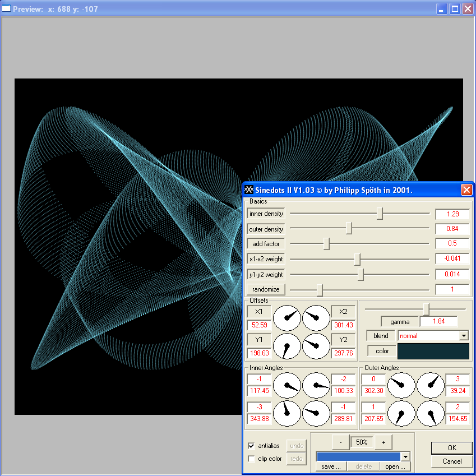Click the Y1 offset angle dial
The height and width of the screenshot is (476, 476).
tap(287, 346)
